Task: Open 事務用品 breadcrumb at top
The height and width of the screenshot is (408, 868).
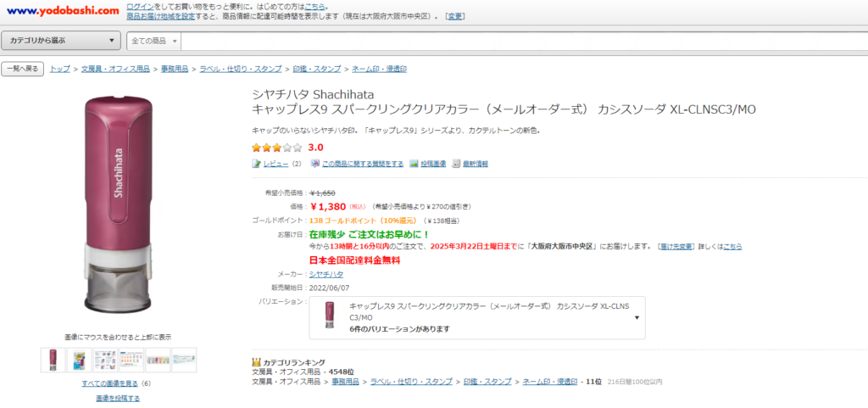Action: [x=175, y=70]
